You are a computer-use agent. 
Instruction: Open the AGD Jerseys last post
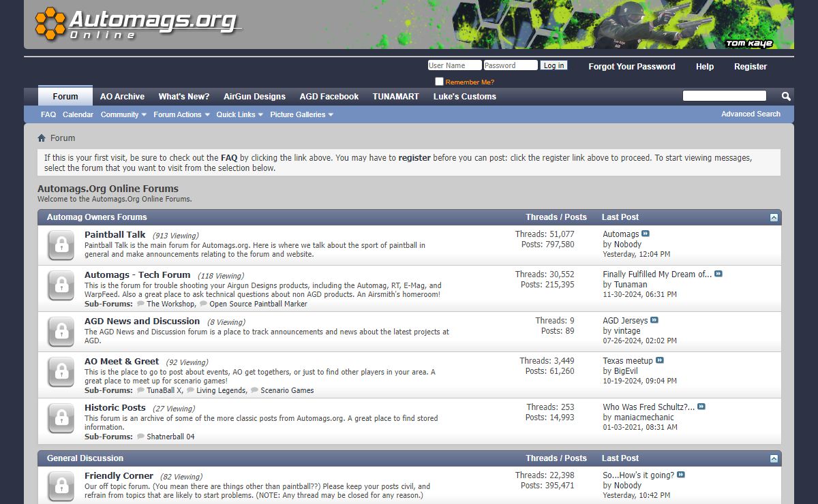pos(625,320)
